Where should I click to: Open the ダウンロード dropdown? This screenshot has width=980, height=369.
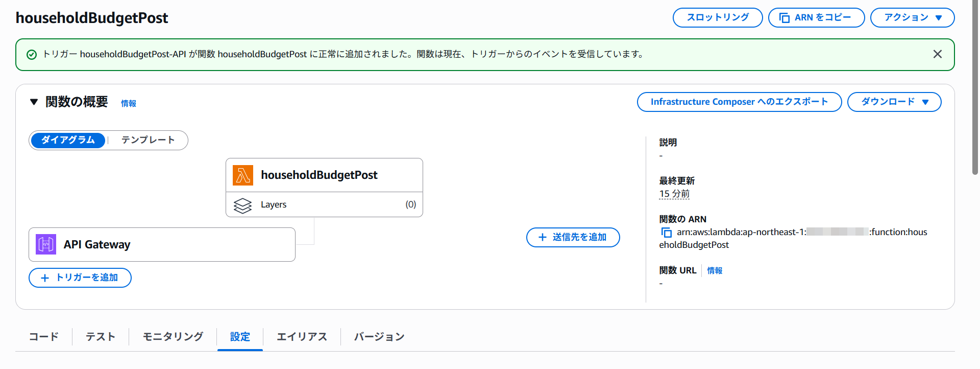894,102
